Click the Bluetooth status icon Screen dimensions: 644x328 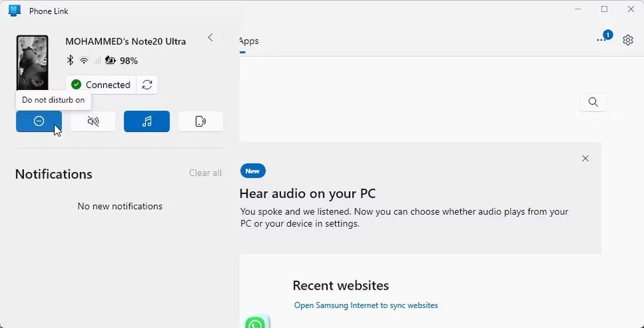click(x=70, y=60)
